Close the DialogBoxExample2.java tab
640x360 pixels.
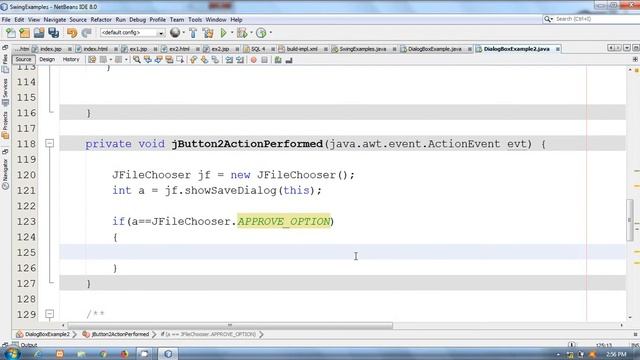(x=558, y=49)
